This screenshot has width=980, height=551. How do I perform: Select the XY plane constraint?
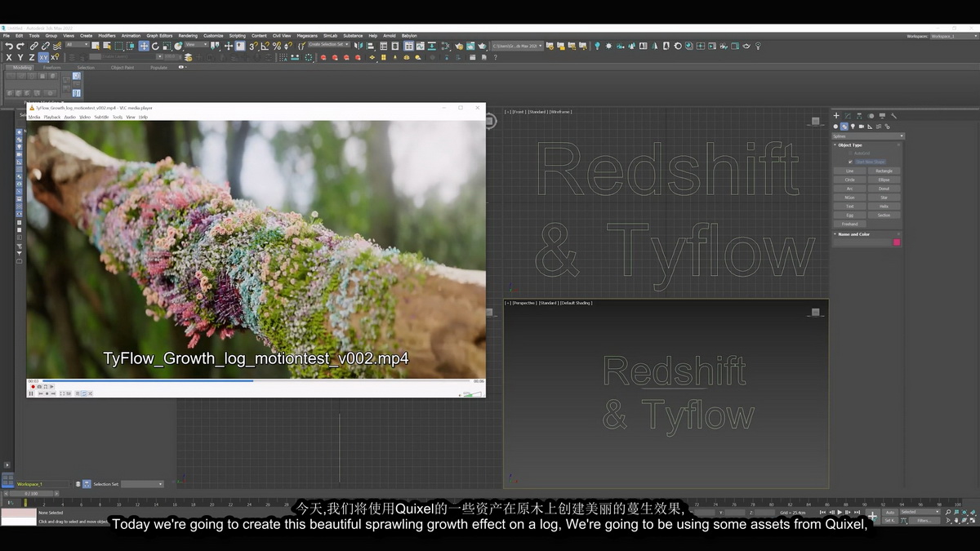(x=43, y=57)
